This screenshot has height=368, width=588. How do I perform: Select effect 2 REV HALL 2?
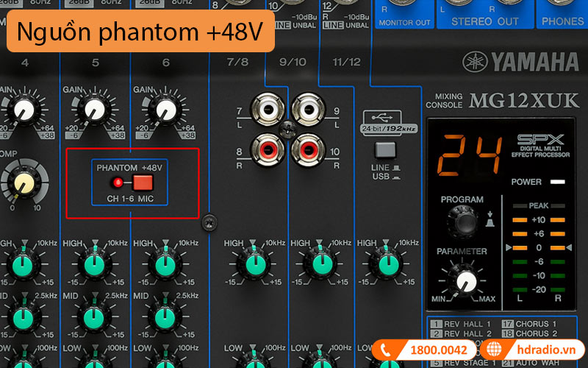(461, 333)
